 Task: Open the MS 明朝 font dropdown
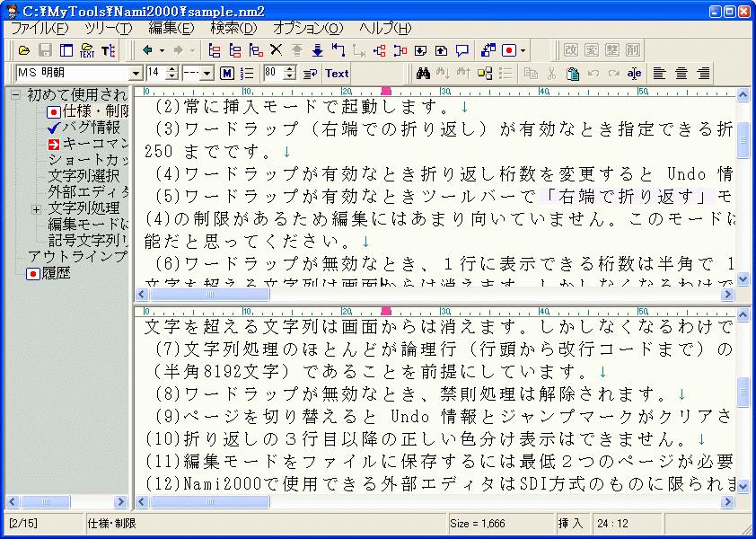(136, 74)
